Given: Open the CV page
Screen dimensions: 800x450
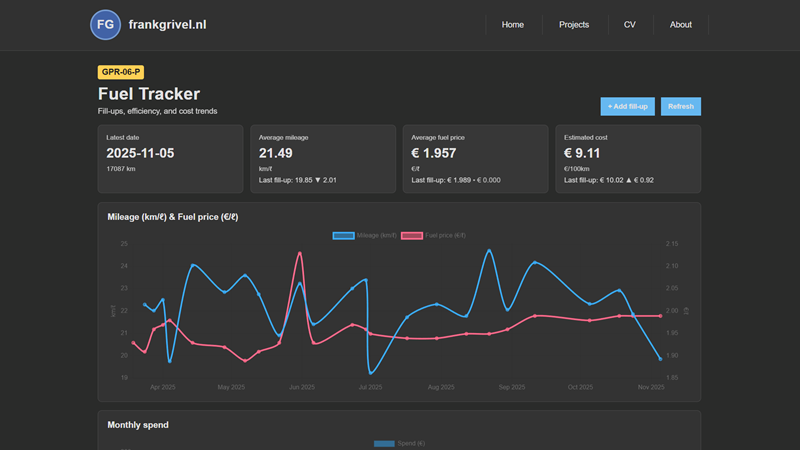Looking at the screenshot, I should click(629, 24).
